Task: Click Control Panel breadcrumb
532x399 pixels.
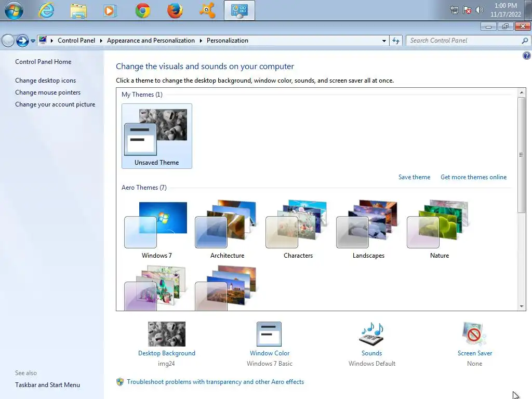Action: coord(76,41)
